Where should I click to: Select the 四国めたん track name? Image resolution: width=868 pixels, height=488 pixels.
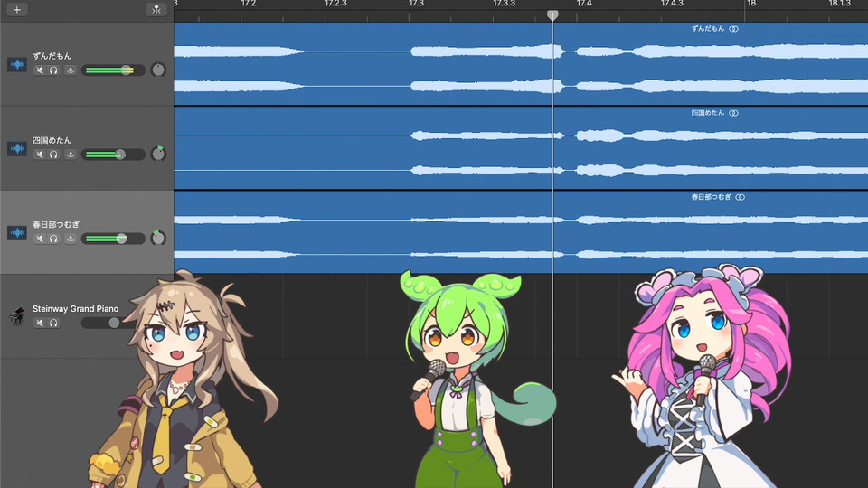coord(52,140)
